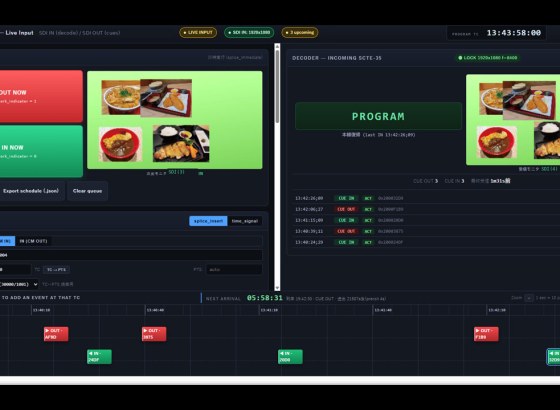Click the left panel scrollbar up arrow
The width and height of the screenshot is (560, 410).
(x=277, y=46)
